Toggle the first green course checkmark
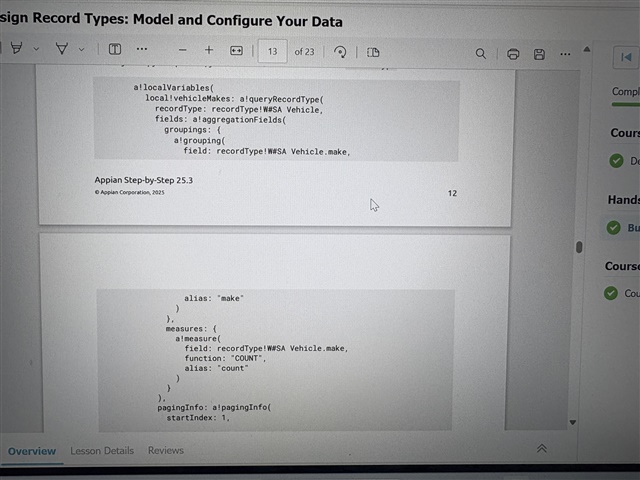640x480 pixels. [x=616, y=161]
